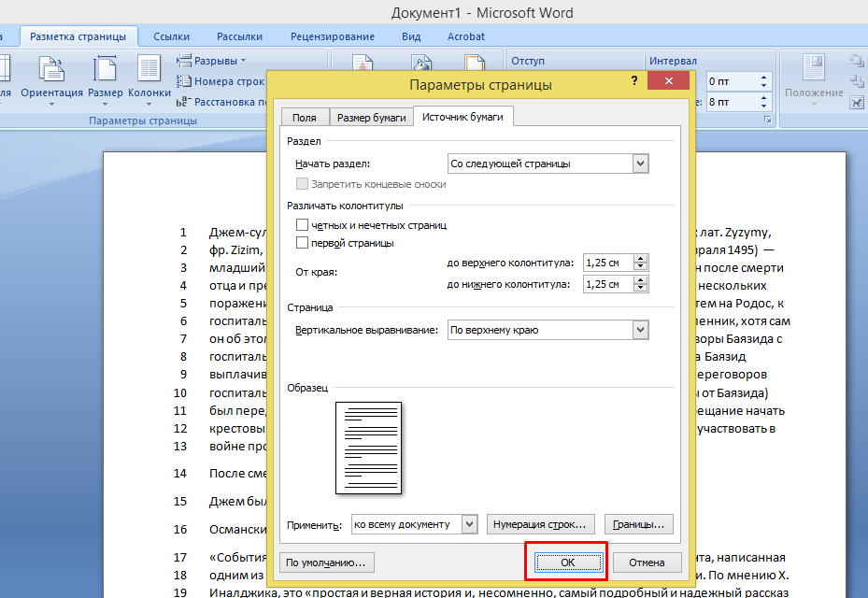Close the Параметры страницы dialog with X
This screenshot has height=598, width=868.
[668, 81]
